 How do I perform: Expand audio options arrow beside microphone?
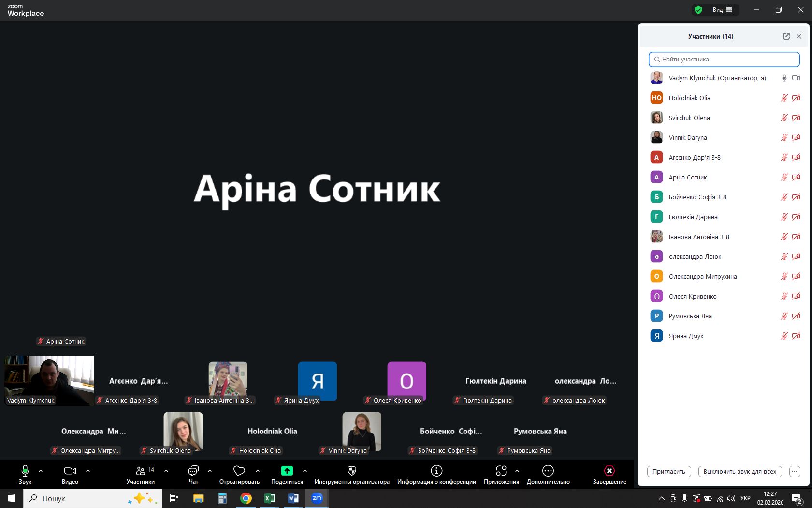tap(41, 470)
